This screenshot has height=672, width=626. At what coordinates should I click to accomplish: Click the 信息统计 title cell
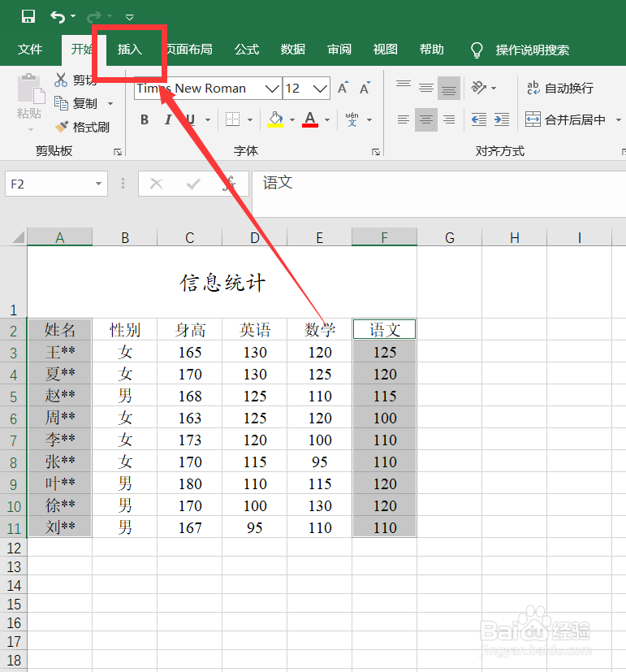(222, 283)
